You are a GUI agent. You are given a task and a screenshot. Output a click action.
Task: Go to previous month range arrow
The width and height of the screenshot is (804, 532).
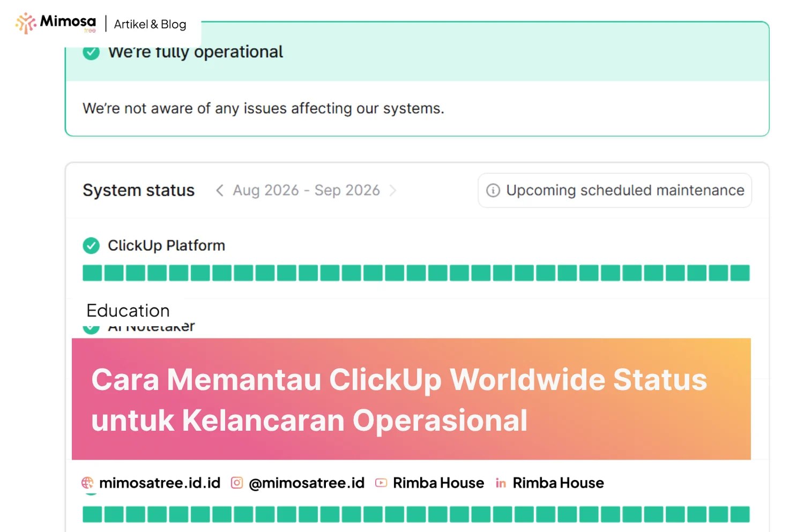click(x=219, y=190)
